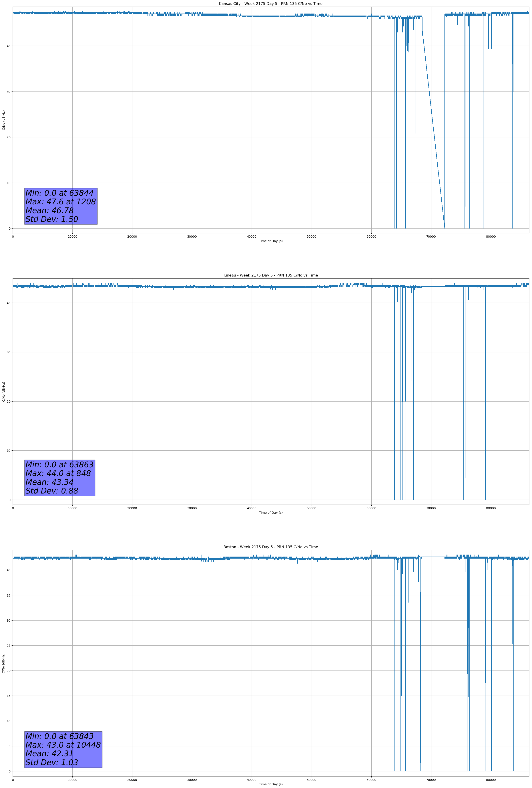The height and width of the screenshot is (788, 532).
Task: Click 'Mean: 46.78' in the Kansas City plot
Action: point(50,211)
